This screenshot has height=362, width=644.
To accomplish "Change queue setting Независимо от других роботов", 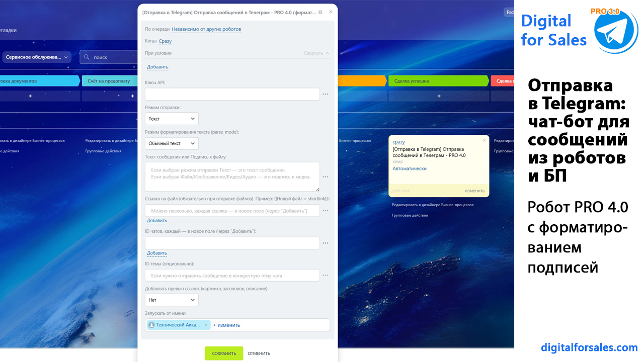I will (206, 29).
